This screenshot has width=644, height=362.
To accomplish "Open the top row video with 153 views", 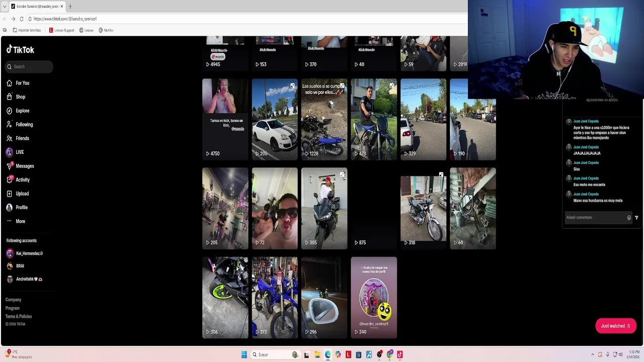I will pyautogui.click(x=274, y=53).
